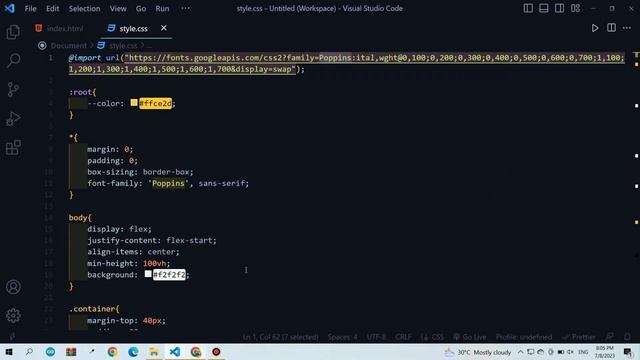Change end of line sequence CRLF
This screenshot has width=640, height=360.
pyautogui.click(x=403, y=337)
